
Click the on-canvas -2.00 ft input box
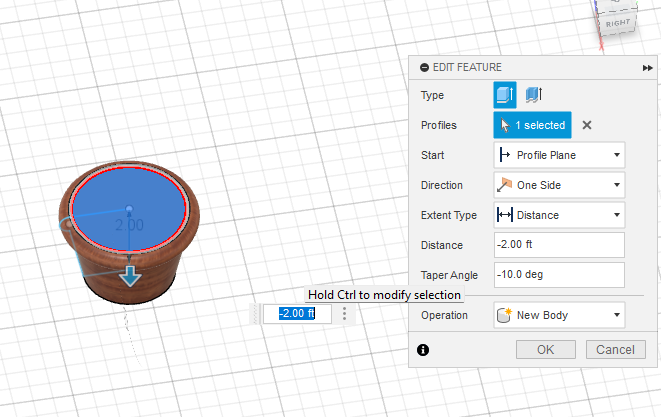[x=297, y=314]
